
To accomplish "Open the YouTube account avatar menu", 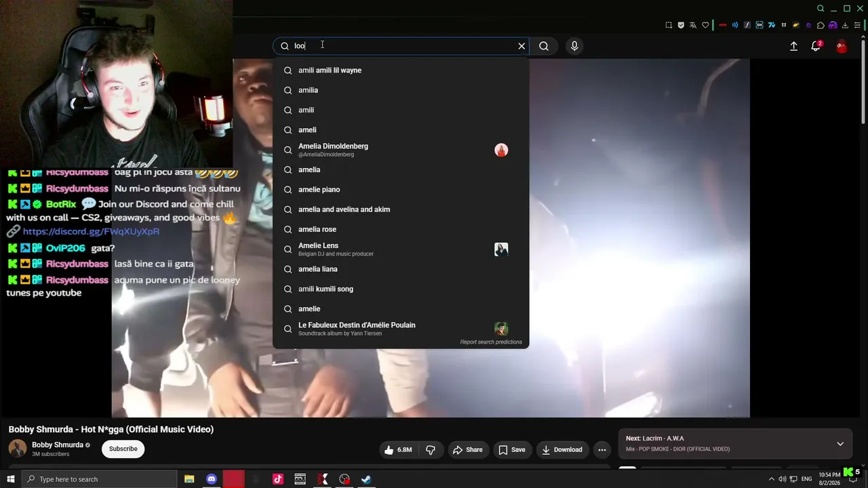I will [842, 46].
